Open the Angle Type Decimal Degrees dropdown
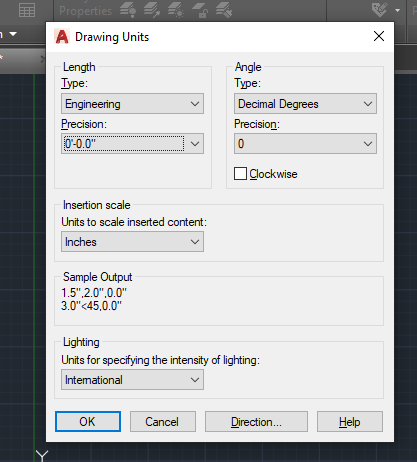This screenshot has width=417, height=462. click(x=305, y=104)
